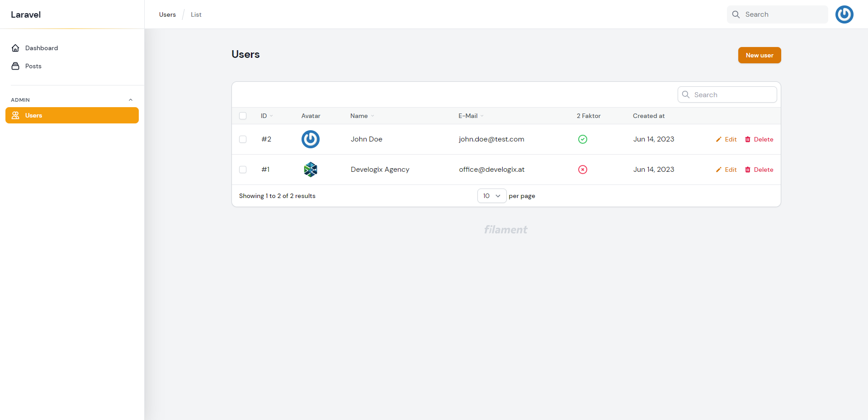Click the New user button

[759, 55]
